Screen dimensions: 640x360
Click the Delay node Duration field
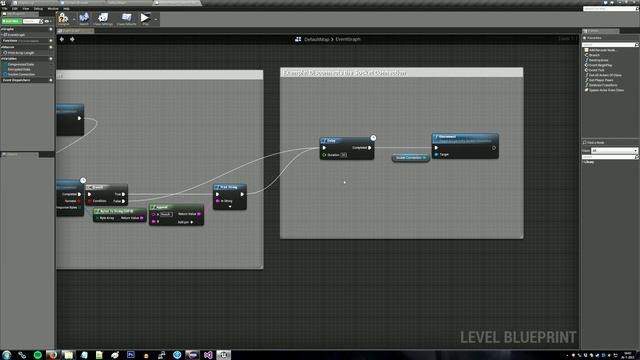pos(344,155)
